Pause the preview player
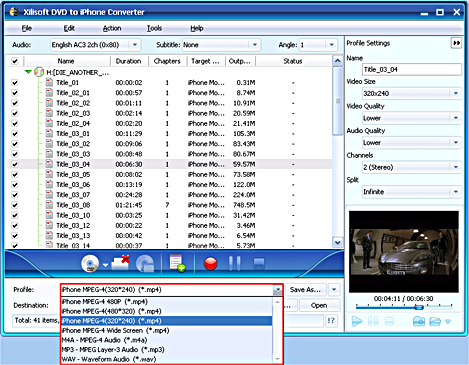The image size is (469, 365). [373, 321]
